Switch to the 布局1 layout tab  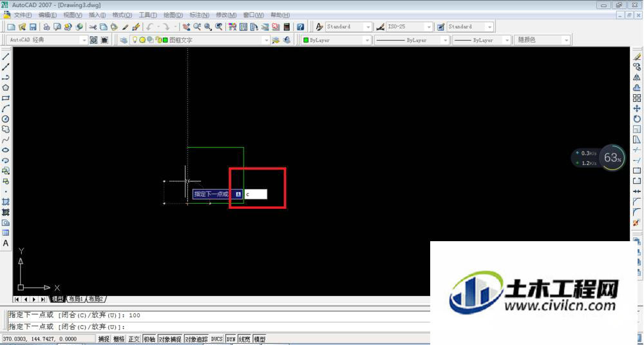(x=76, y=299)
